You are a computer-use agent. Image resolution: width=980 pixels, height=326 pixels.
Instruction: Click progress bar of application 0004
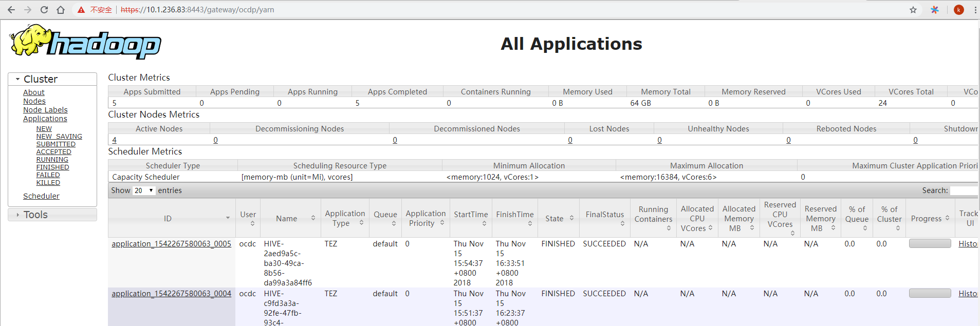[930, 293]
